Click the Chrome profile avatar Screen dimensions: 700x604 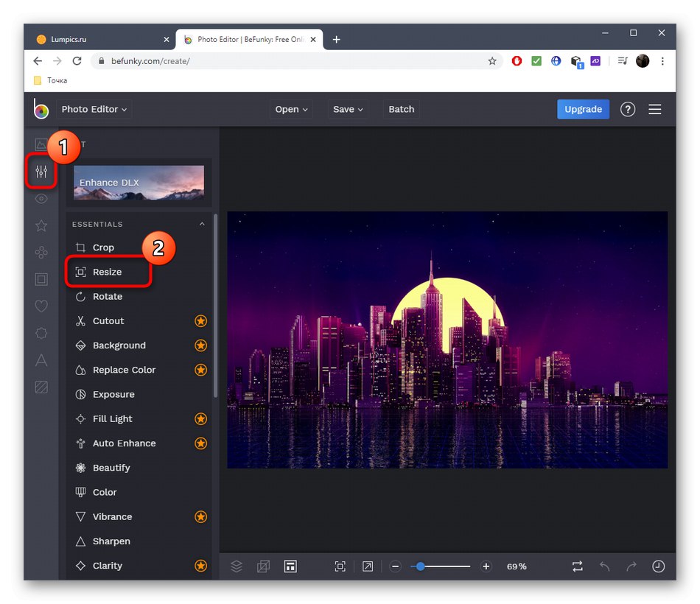[643, 61]
